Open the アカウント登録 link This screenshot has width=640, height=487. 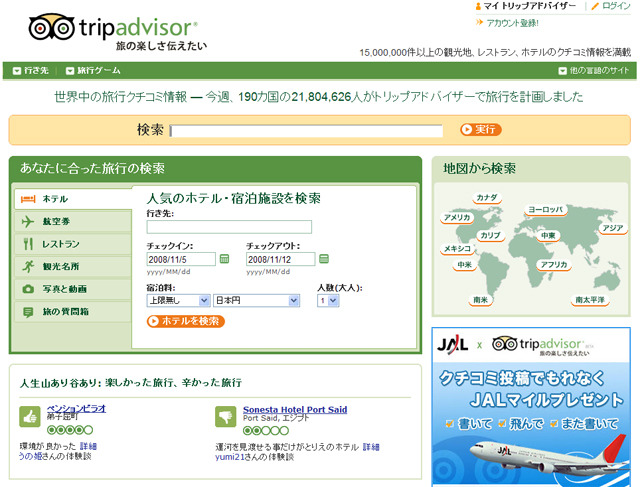(x=512, y=23)
